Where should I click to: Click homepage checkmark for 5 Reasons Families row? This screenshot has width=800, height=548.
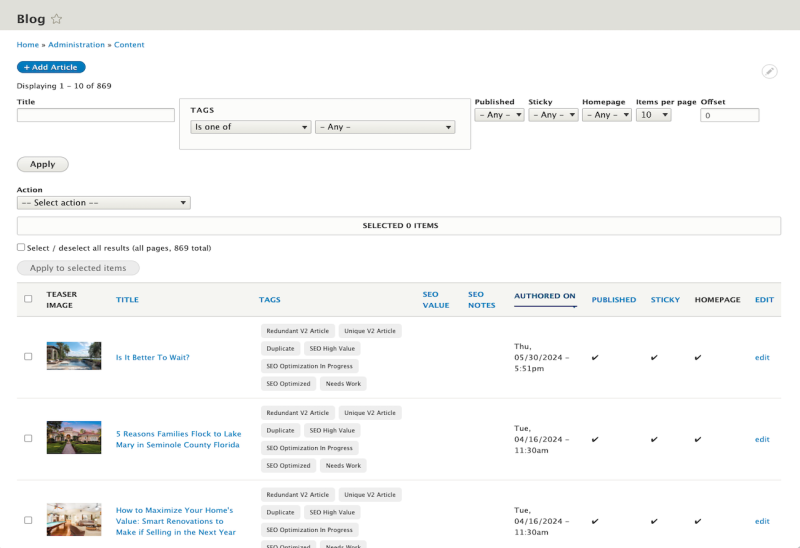point(698,439)
